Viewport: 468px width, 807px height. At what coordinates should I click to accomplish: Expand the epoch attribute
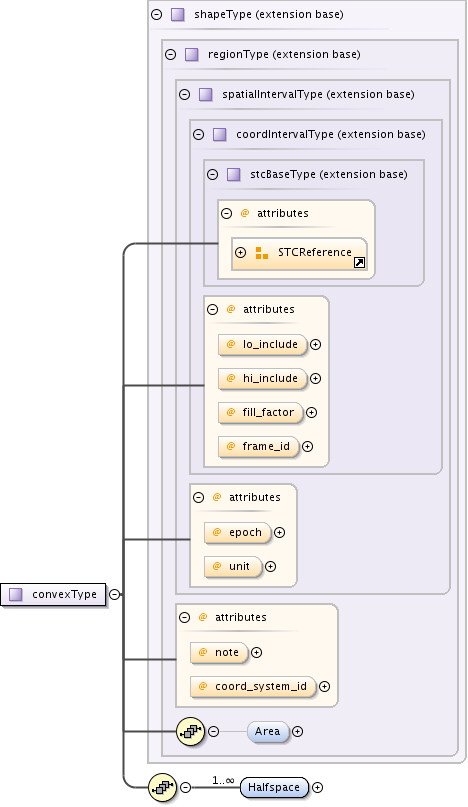click(280, 533)
